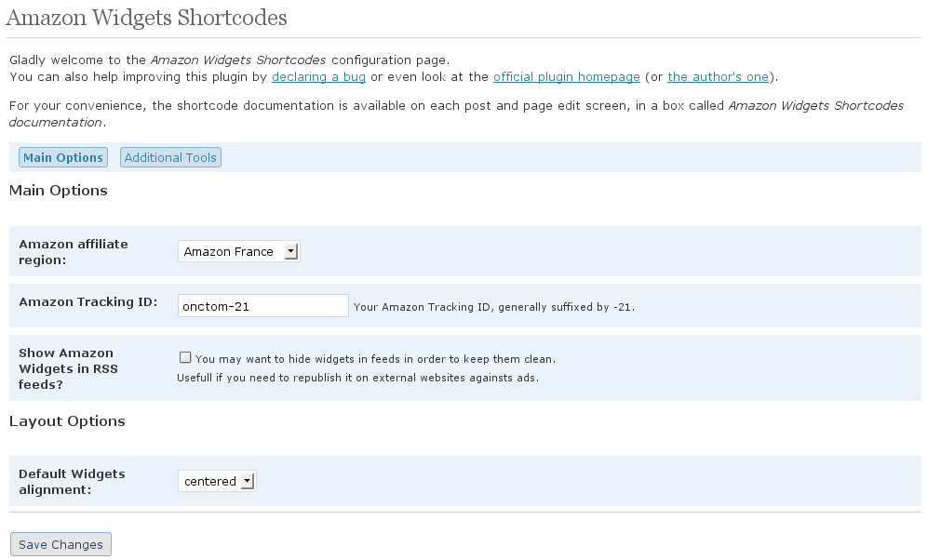Screen dimensions: 927x560
Task: Click the "Show Amazon Widgets in RSS feeds?" label
Action: 68,368
